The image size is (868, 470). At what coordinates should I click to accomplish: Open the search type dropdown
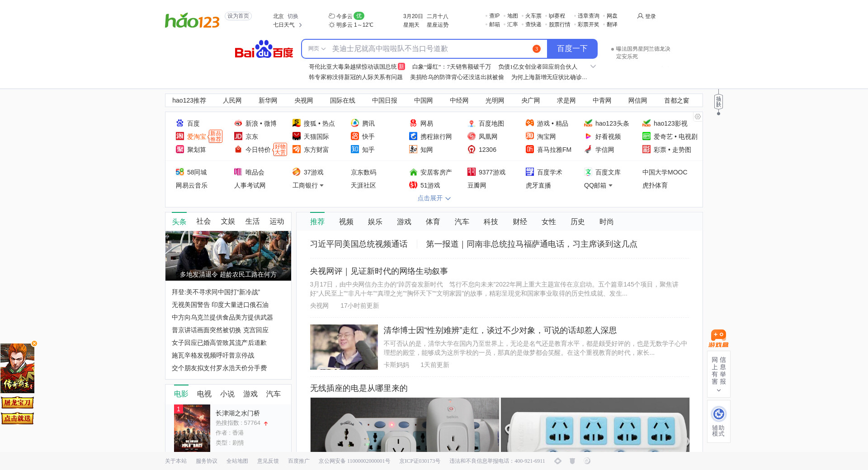(316, 49)
